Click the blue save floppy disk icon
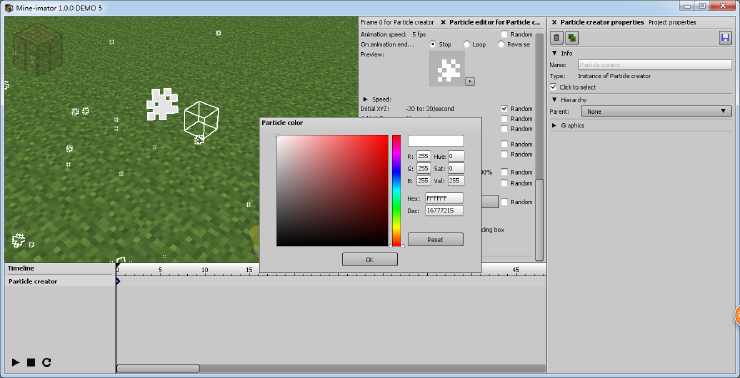Screen dimensions: 740x378 pos(725,38)
